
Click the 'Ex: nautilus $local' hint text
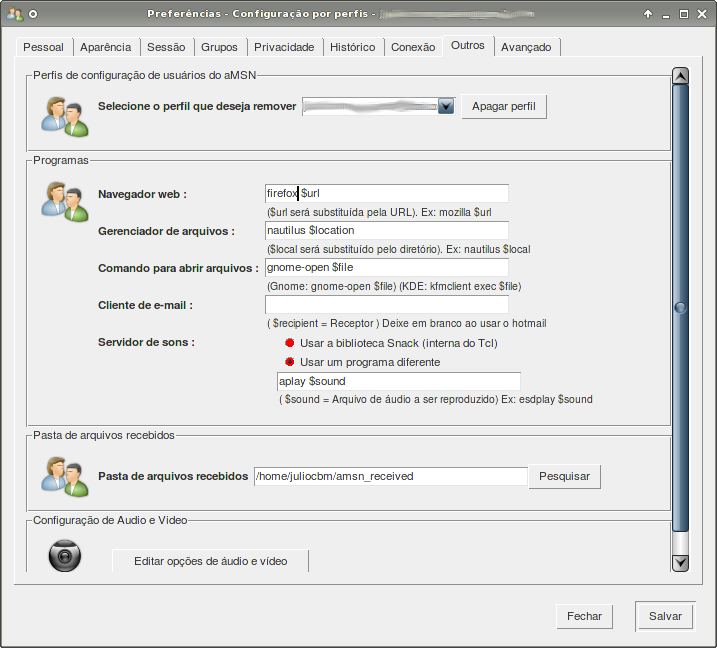pos(488,249)
